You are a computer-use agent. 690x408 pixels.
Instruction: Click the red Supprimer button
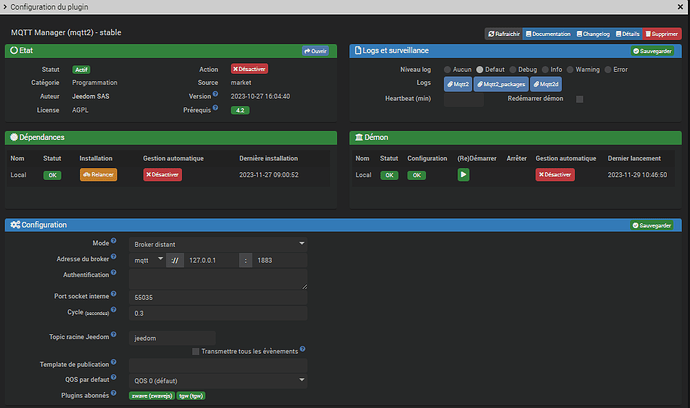click(x=662, y=34)
